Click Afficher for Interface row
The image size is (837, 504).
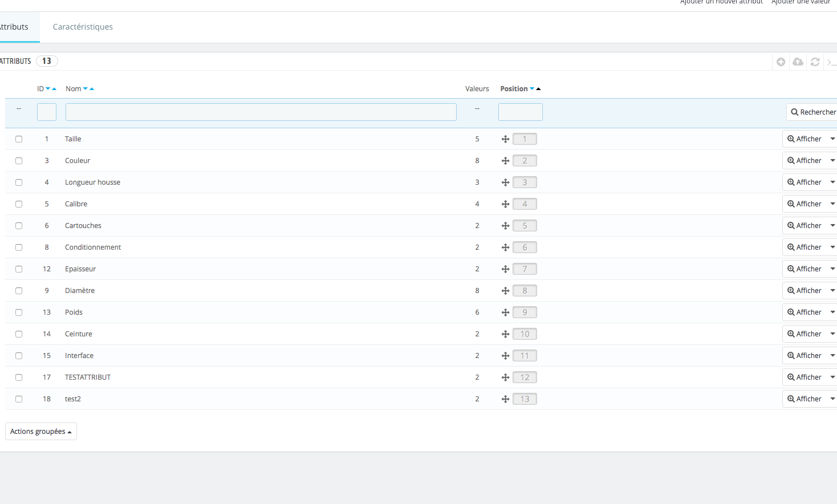805,356
